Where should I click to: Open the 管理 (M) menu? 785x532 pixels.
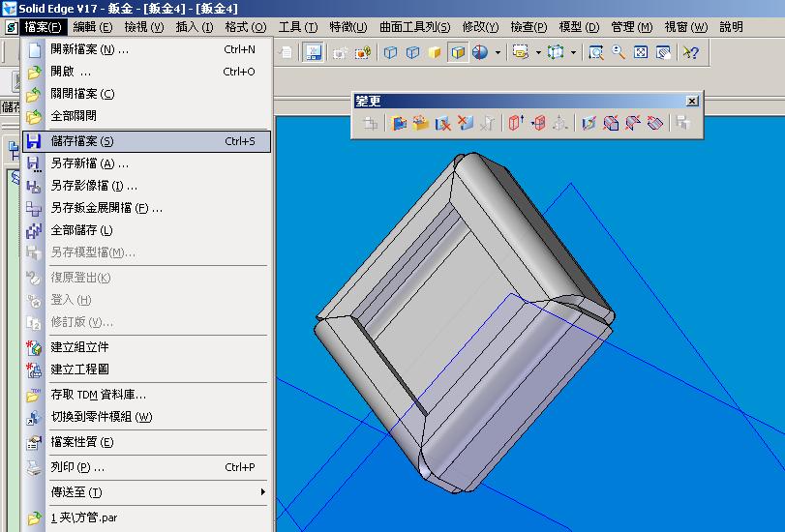coord(631,27)
